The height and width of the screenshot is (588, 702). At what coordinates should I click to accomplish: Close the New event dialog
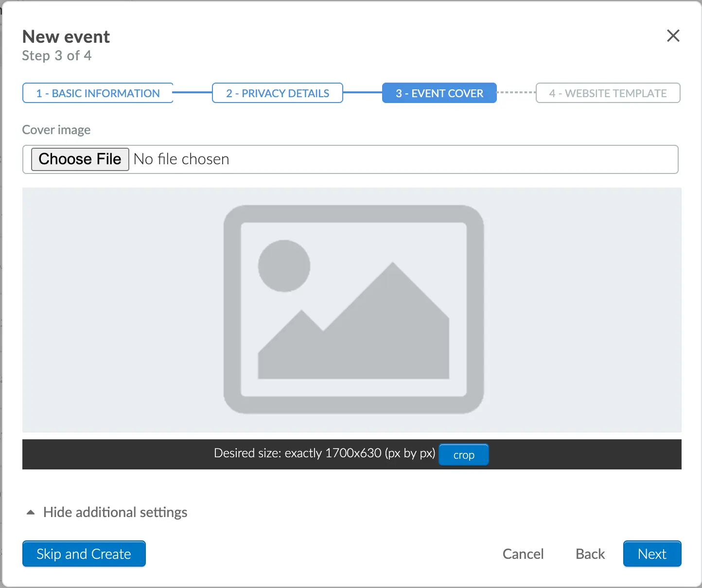pyautogui.click(x=673, y=35)
